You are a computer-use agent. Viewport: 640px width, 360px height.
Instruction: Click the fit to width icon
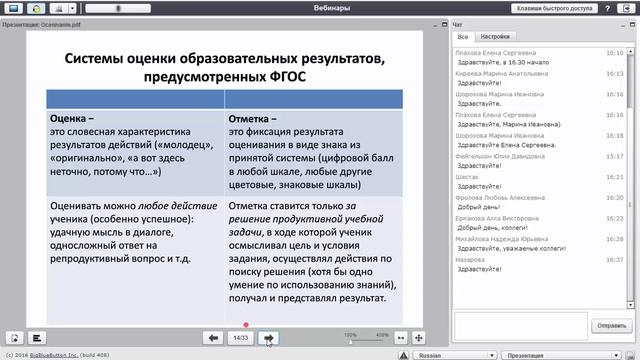pyautogui.click(x=401, y=338)
